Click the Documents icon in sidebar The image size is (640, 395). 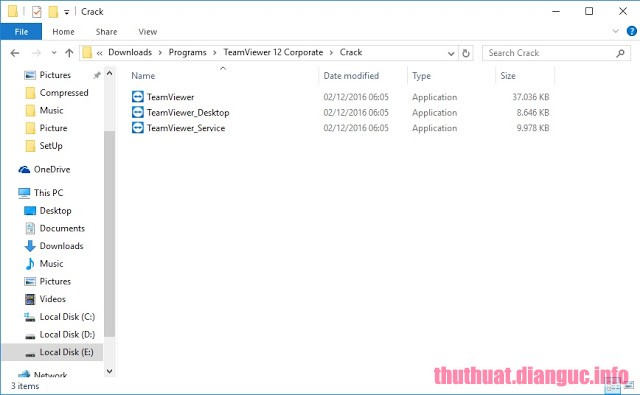click(x=30, y=228)
